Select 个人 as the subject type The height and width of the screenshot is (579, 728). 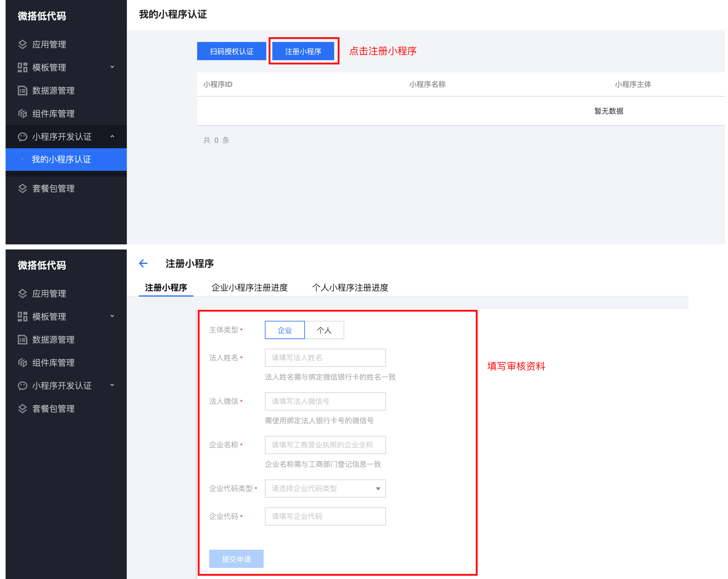pyautogui.click(x=324, y=330)
